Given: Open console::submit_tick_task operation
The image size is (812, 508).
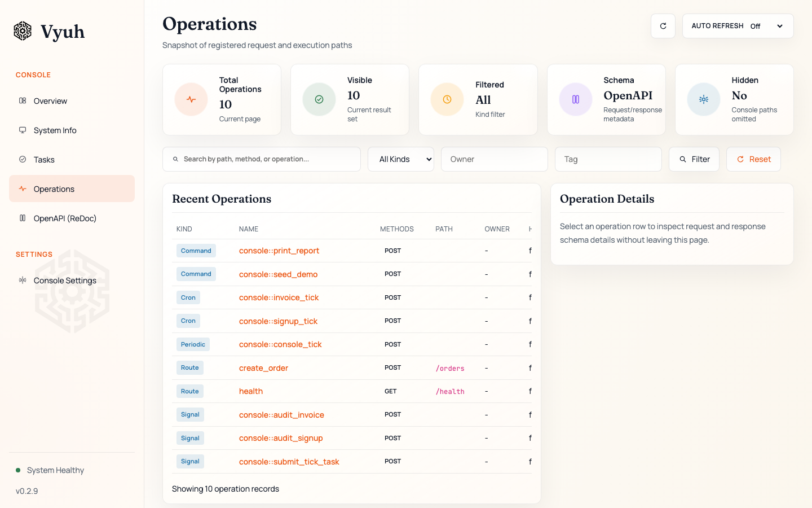Looking at the screenshot, I should [289, 462].
